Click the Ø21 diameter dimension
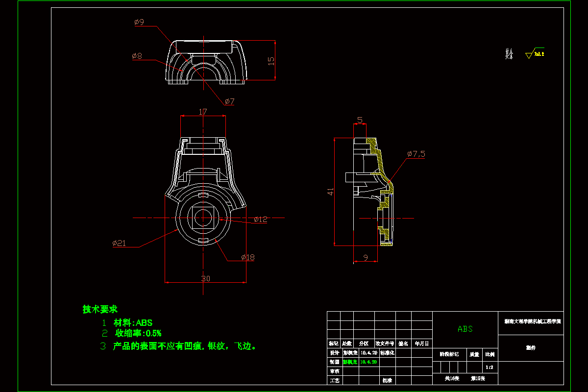This screenshot has height=392, width=588. pos(119,242)
